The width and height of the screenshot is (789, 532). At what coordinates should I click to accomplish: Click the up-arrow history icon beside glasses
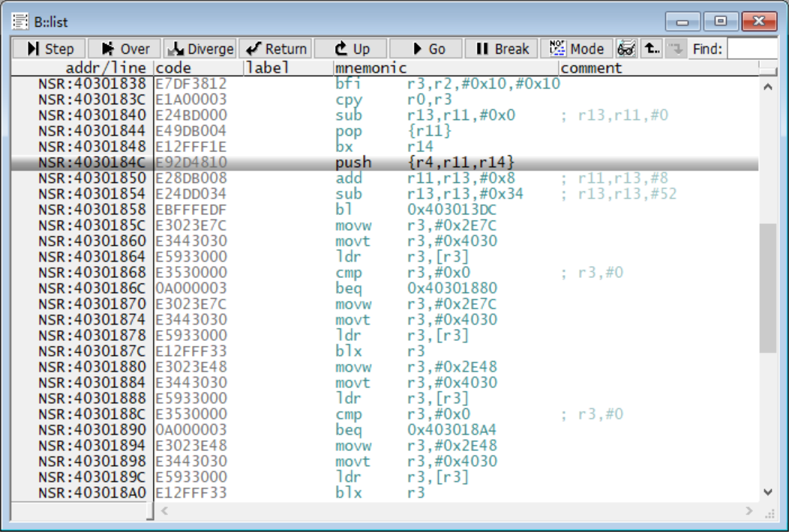652,49
